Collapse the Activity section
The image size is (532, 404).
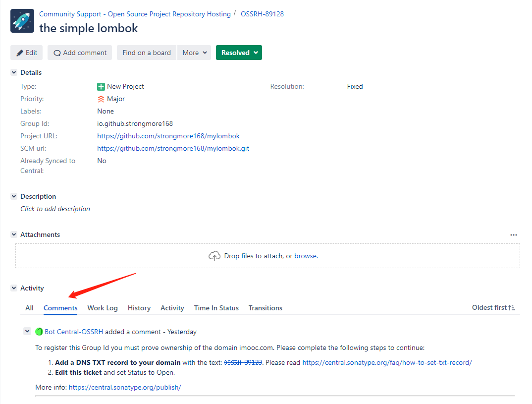[14, 288]
